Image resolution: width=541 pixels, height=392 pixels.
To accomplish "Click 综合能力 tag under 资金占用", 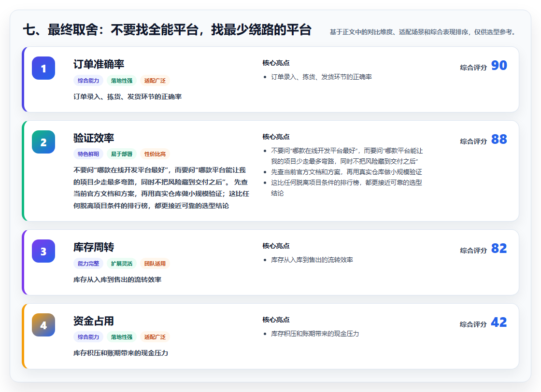I will click(x=88, y=337).
